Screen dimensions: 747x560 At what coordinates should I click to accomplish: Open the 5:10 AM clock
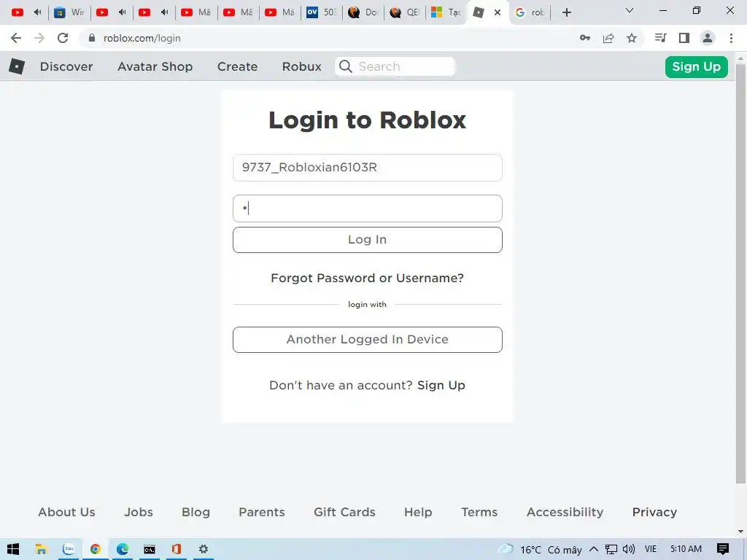coord(686,549)
